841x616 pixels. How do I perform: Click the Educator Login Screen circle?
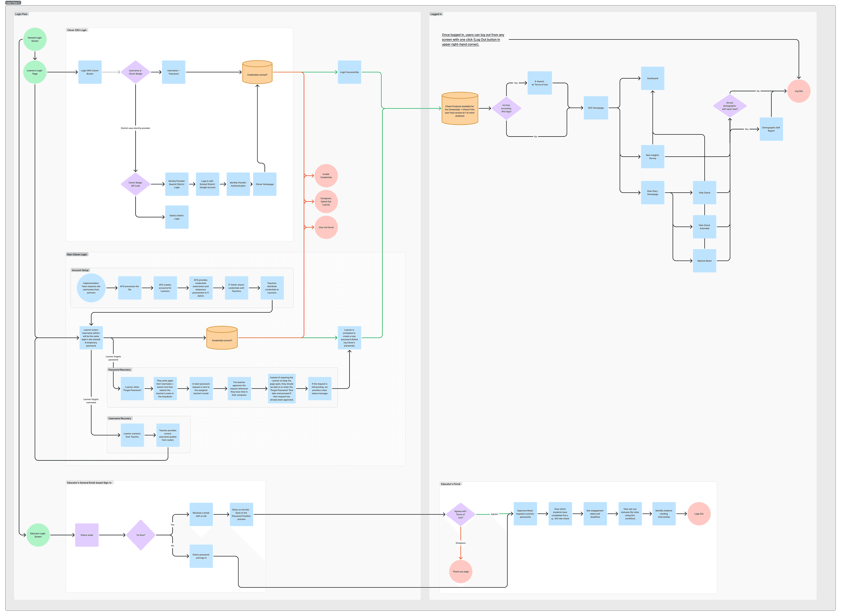pos(38,535)
